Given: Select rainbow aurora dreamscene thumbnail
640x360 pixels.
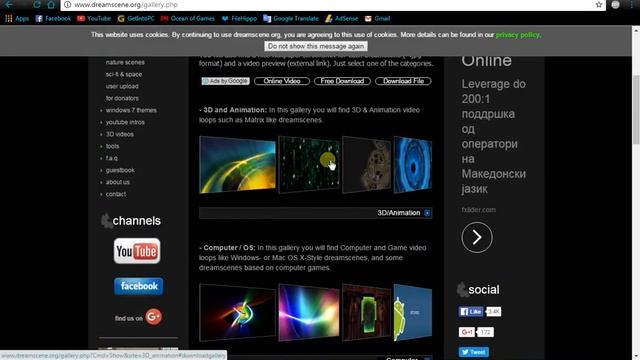Looking at the screenshot, I should point(309,312).
